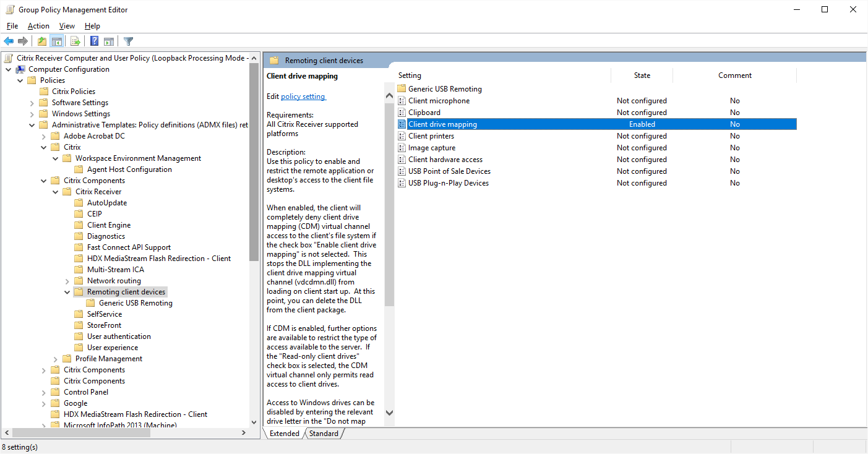Click description pane scroll up arrow

pyautogui.click(x=389, y=95)
